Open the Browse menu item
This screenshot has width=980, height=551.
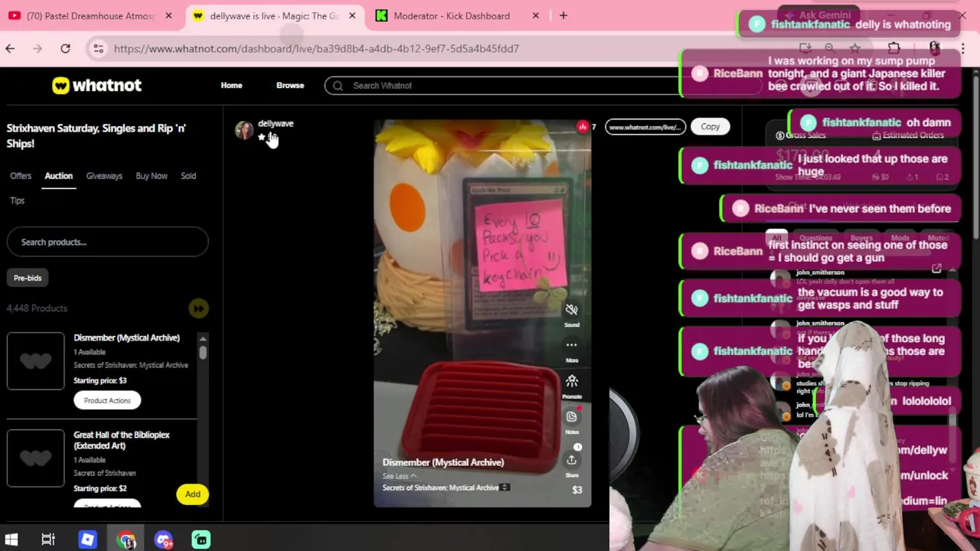[290, 86]
